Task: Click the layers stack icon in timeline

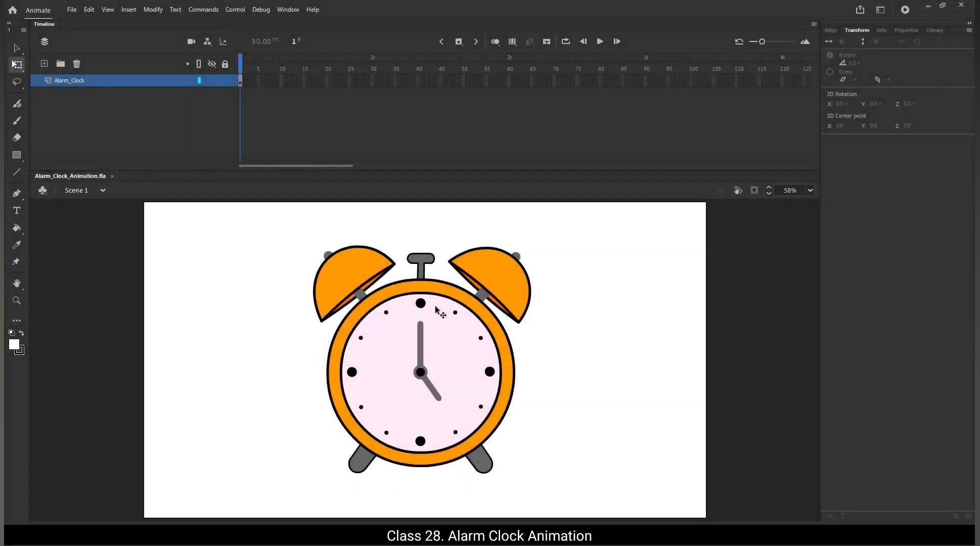Action: (x=44, y=41)
